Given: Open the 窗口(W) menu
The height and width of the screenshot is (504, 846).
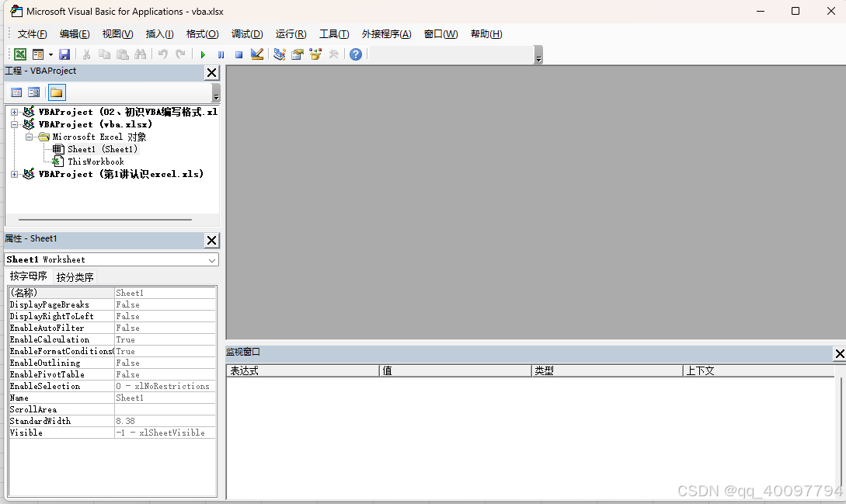Looking at the screenshot, I should [x=440, y=34].
